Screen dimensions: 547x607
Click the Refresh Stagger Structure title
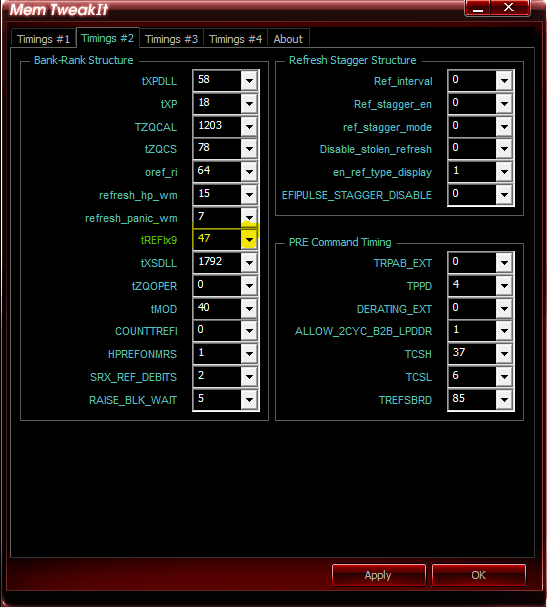[353, 60]
